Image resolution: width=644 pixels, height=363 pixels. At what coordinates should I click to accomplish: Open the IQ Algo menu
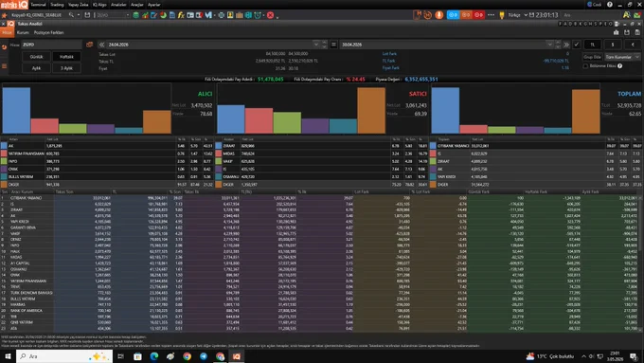99,5
